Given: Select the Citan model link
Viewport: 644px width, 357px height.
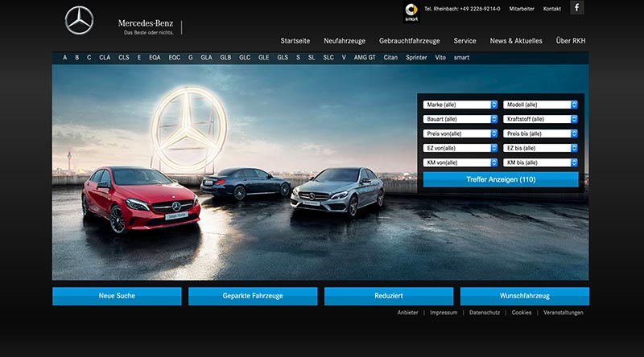Looking at the screenshot, I should (390, 57).
